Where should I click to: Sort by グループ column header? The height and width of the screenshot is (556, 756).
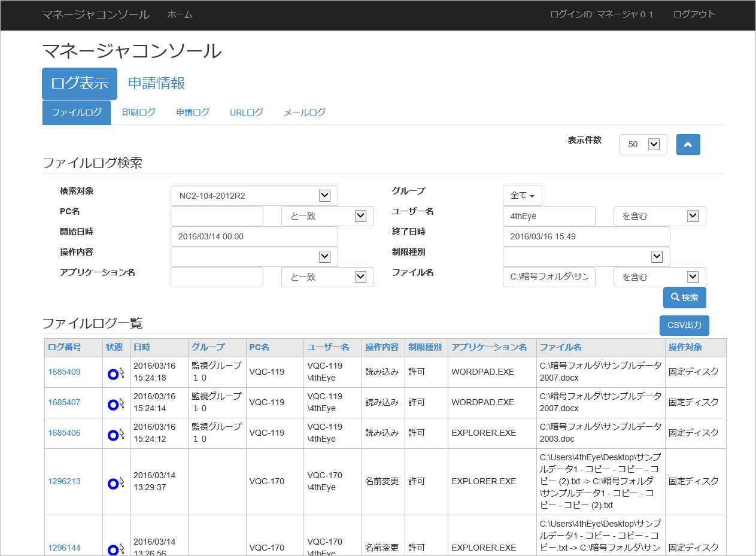[208, 347]
